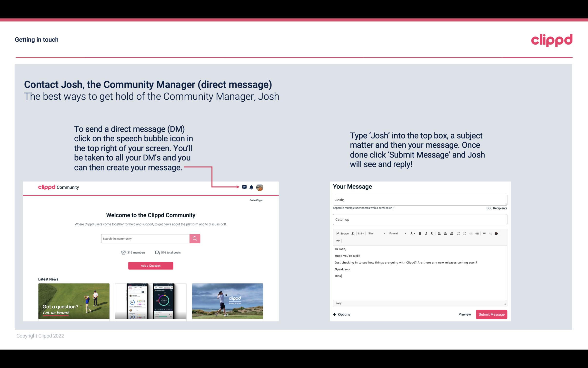
Task: Expand Options section in message composer
Action: coord(341,314)
